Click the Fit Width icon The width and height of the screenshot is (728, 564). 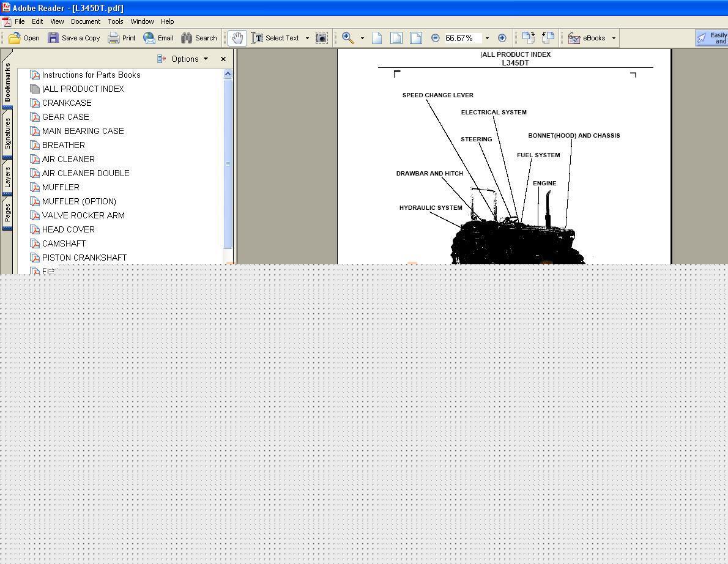coord(416,38)
